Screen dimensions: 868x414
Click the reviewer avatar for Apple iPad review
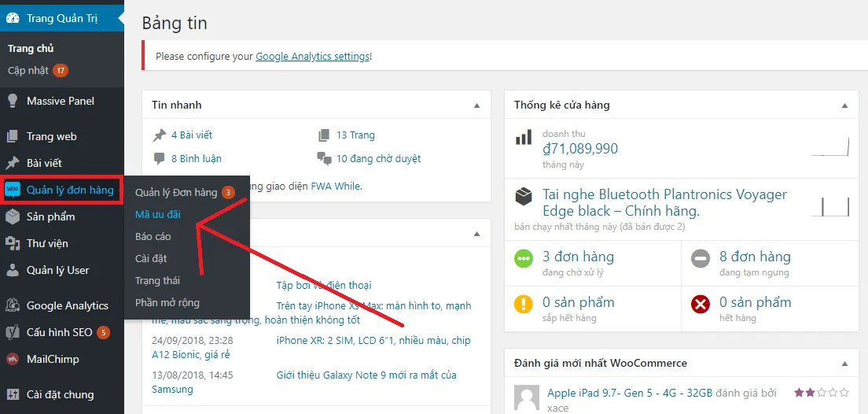[527, 398]
